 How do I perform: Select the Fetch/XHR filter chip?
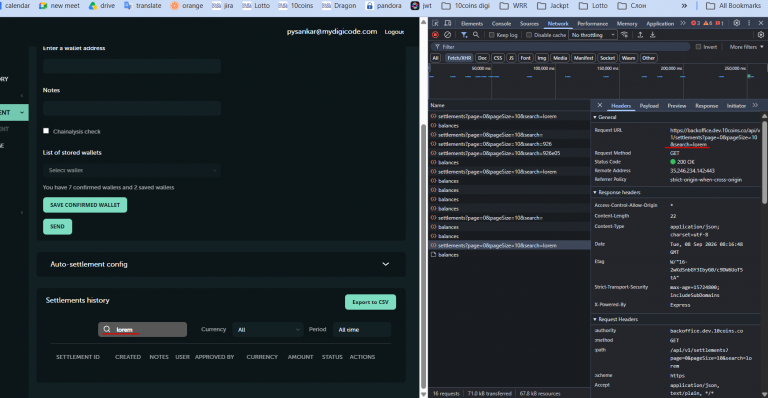tap(459, 58)
